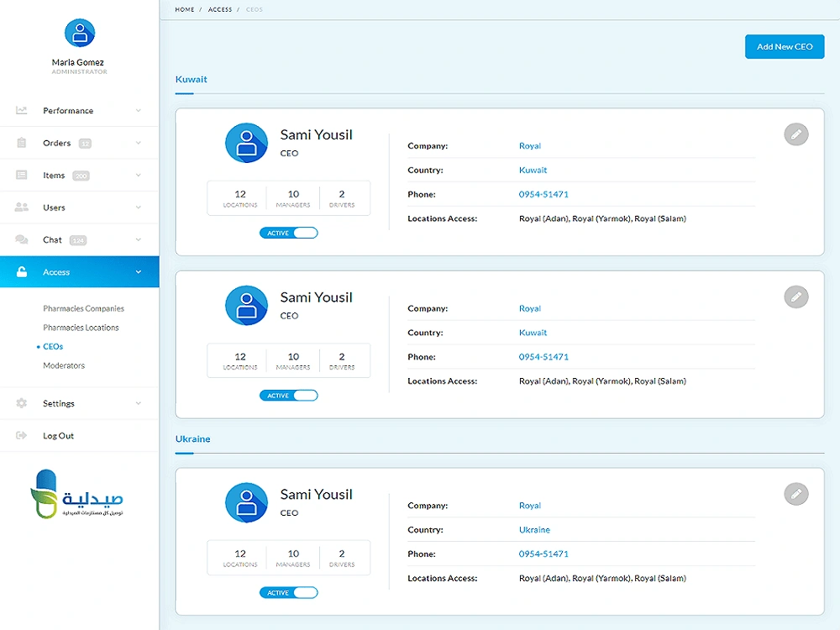Click the edit pencil on the Ukraine CEO card
The height and width of the screenshot is (630, 840).
click(x=796, y=494)
